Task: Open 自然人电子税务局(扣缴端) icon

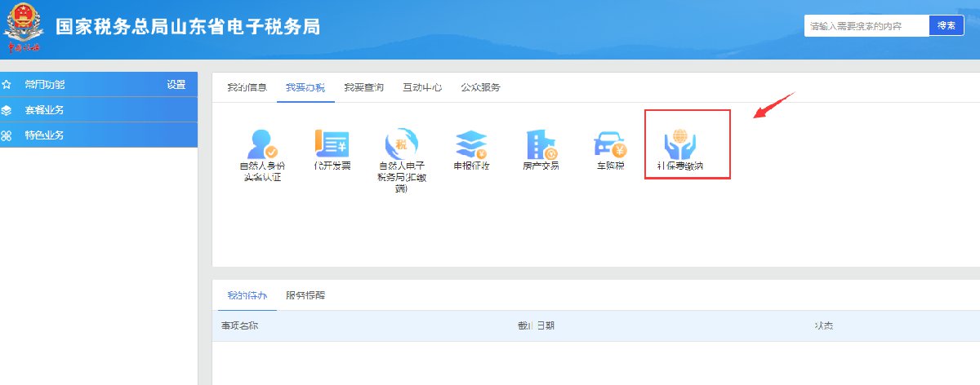Action: pyautogui.click(x=401, y=144)
